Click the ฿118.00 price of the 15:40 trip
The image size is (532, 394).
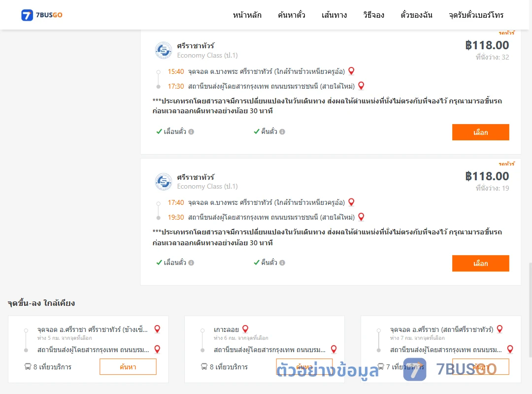pyautogui.click(x=487, y=45)
